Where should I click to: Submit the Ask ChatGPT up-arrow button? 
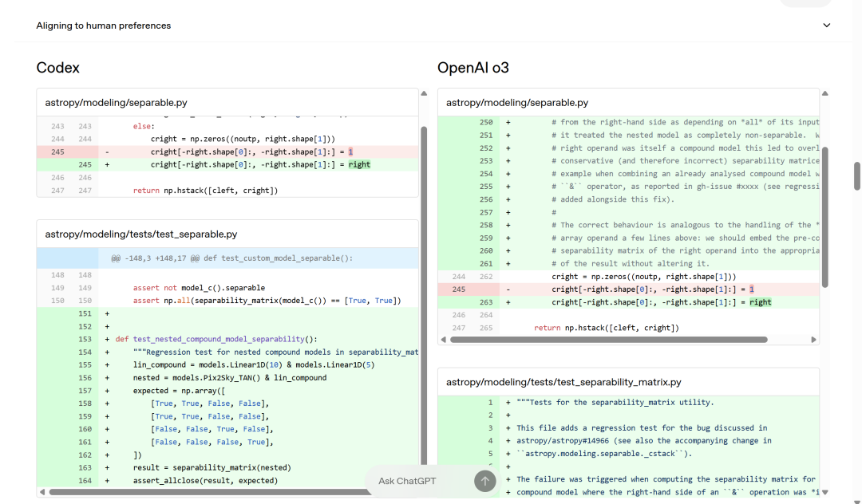[x=485, y=481]
